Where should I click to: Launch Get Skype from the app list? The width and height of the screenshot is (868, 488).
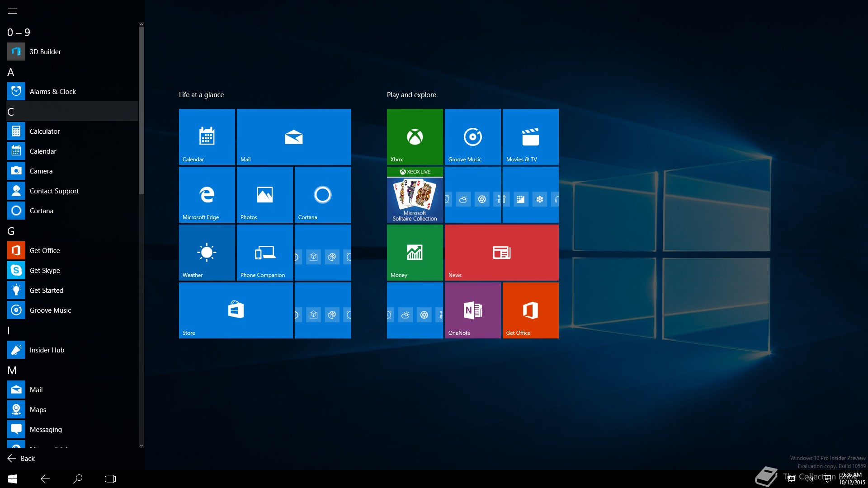pos(72,270)
